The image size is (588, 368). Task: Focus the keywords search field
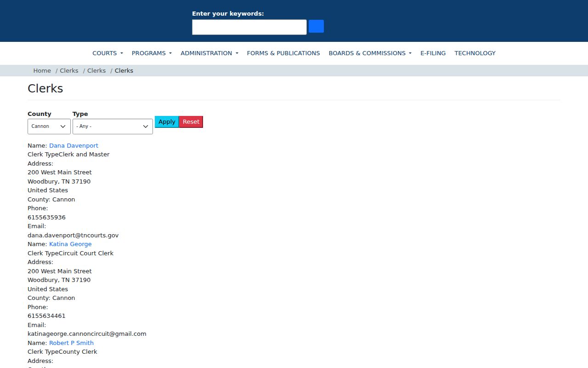coord(249,27)
